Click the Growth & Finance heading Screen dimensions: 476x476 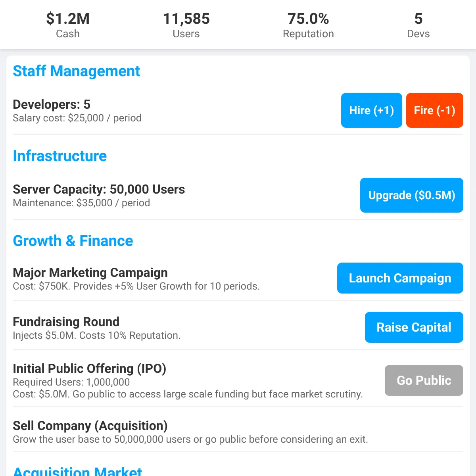tap(73, 241)
